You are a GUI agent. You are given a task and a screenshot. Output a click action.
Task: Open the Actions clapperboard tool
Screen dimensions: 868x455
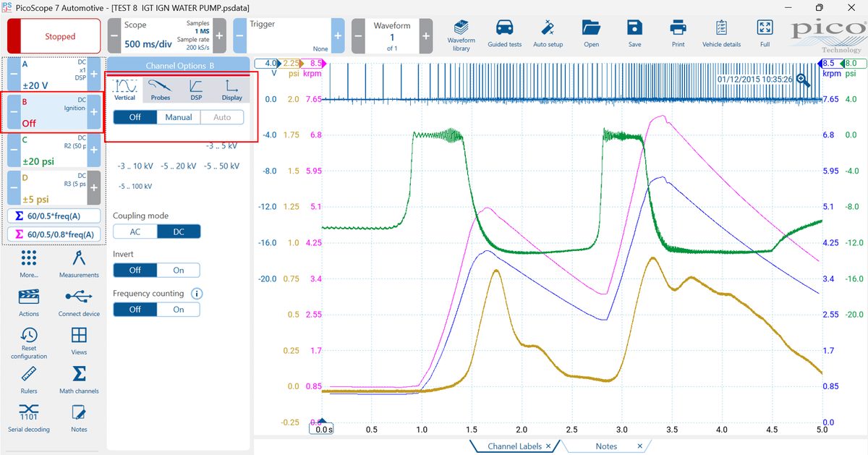click(29, 302)
